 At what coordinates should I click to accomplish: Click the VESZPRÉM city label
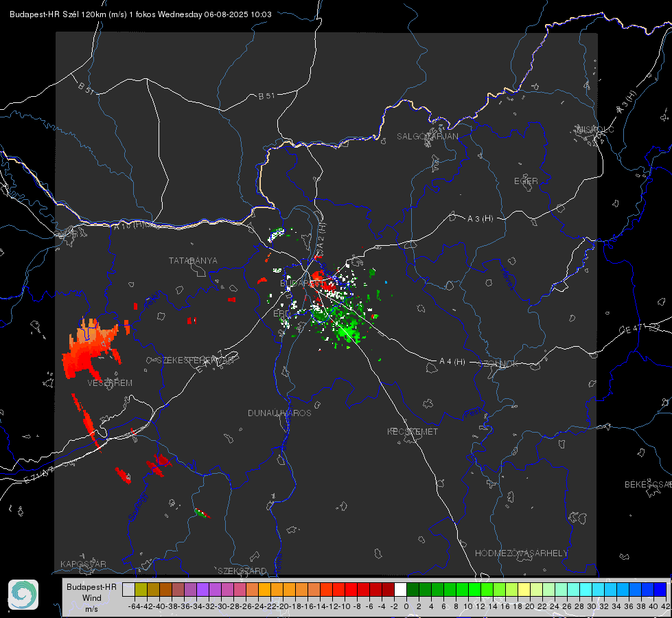tap(110, 383)
